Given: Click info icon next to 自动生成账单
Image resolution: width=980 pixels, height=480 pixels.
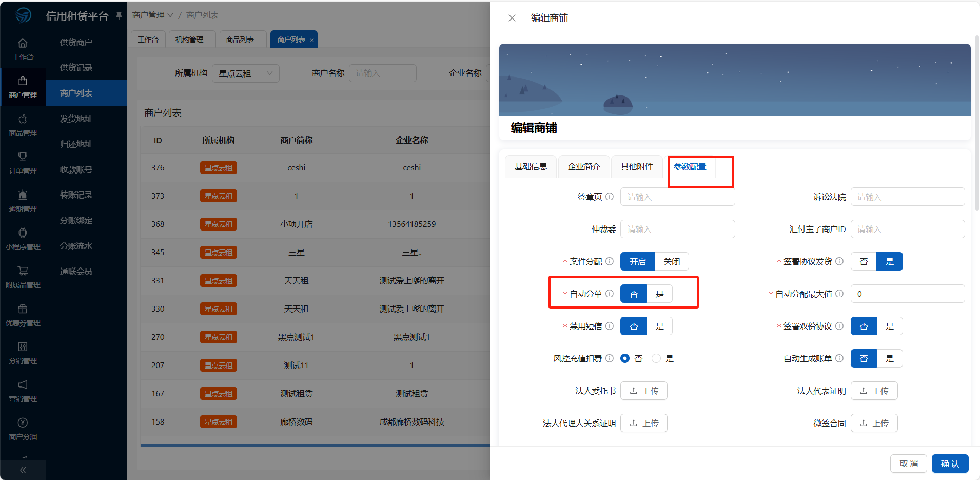Looking at the screenshot, I should (x=839, y=358).
